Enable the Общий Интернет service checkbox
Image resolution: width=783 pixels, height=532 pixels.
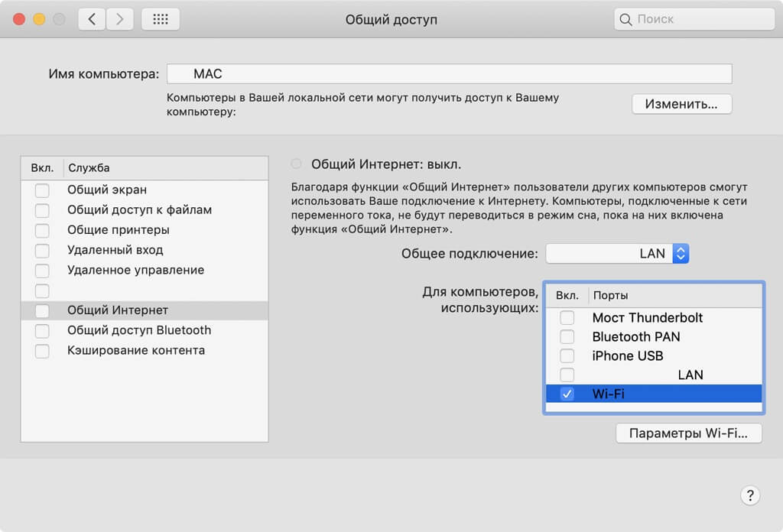coord(42,310)
